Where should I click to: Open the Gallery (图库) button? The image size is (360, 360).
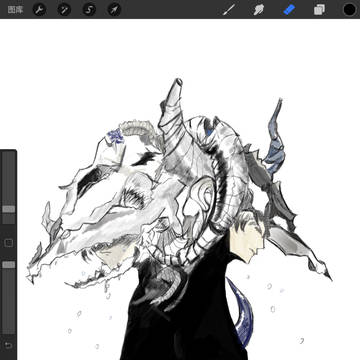(x=15, y=10)
